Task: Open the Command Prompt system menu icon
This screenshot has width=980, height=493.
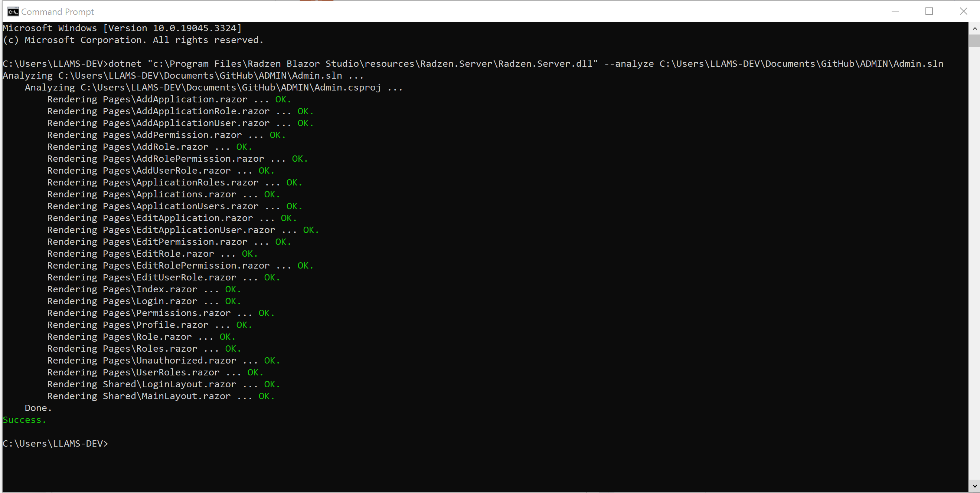Action: click(13, 11)
